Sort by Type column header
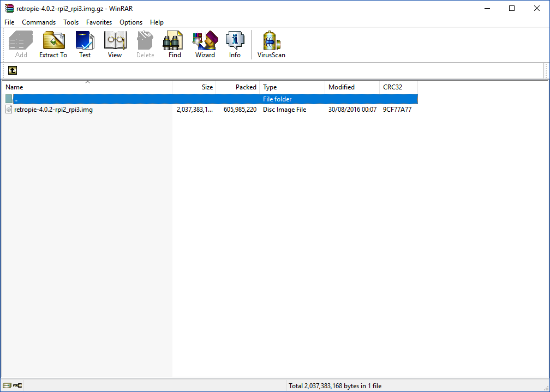The height and width of the screenshot is (392, 550). (292, 87)
